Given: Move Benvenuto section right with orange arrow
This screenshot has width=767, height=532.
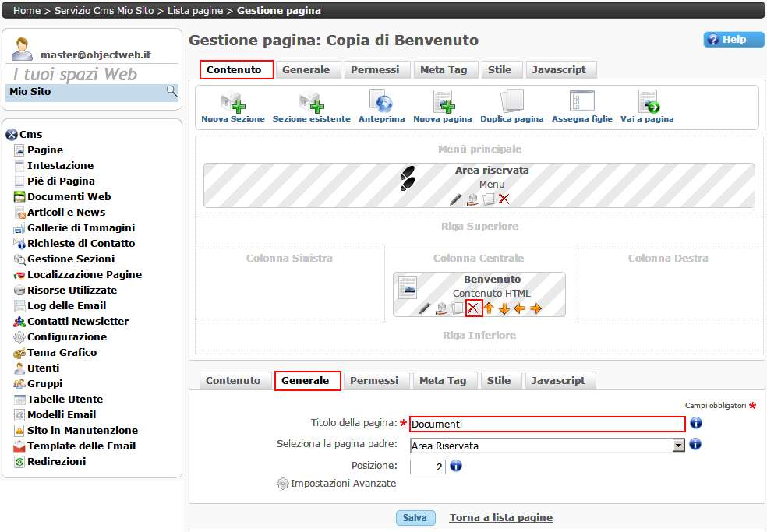Looking at the screenshot, I should [535, 308].
